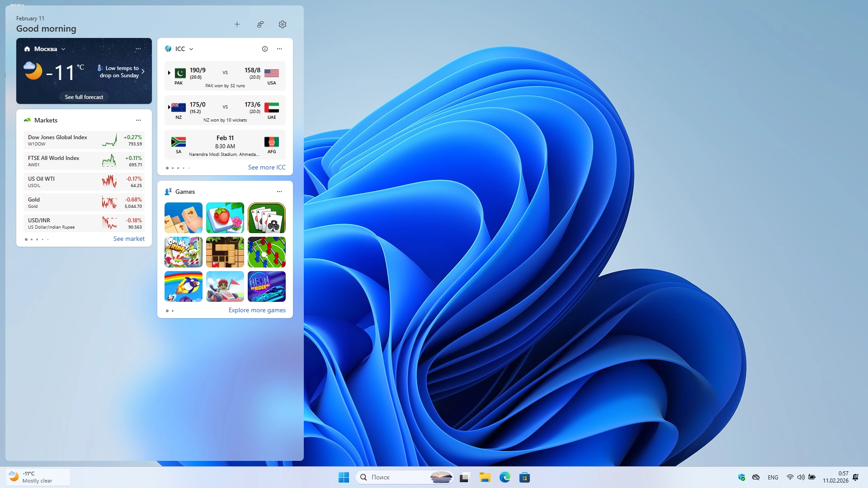The width and height of the screenshot is (868, 488).
Task: Expand the Москва location dropdown
Action: (63, 49)
